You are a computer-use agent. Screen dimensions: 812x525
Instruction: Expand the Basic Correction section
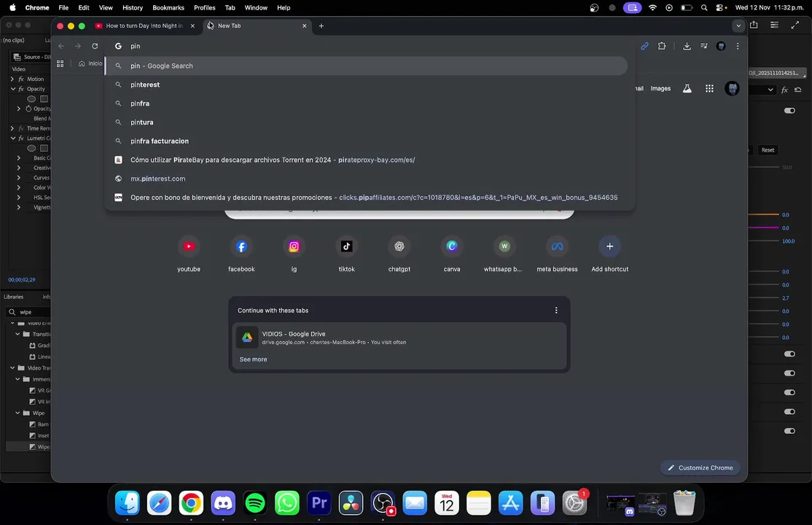(x=19, y=158)
